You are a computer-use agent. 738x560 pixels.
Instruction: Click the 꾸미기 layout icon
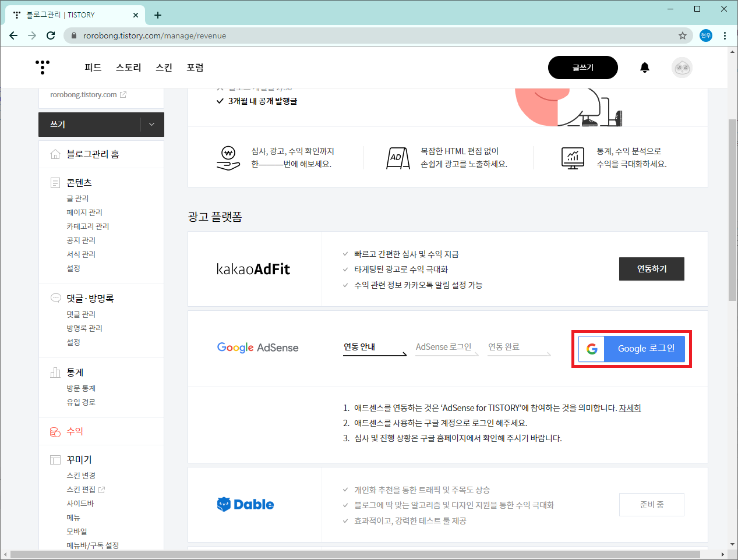pos(55,460)
